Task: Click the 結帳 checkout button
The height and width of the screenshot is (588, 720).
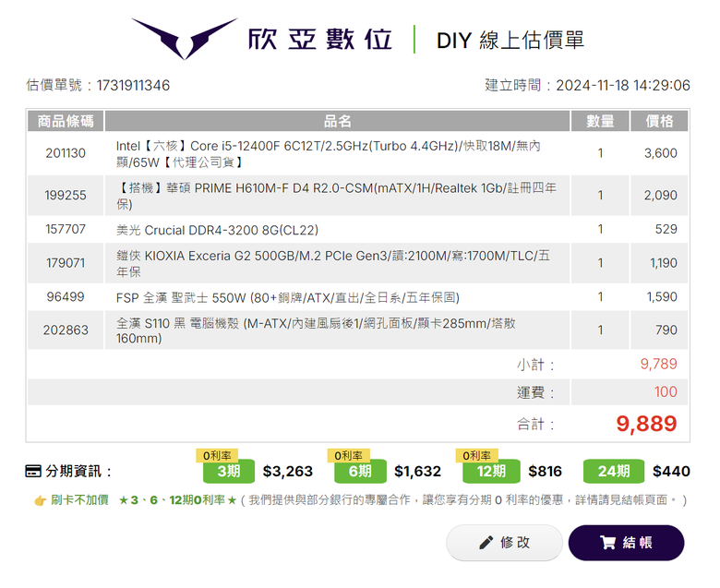Action: click(627, 543)
